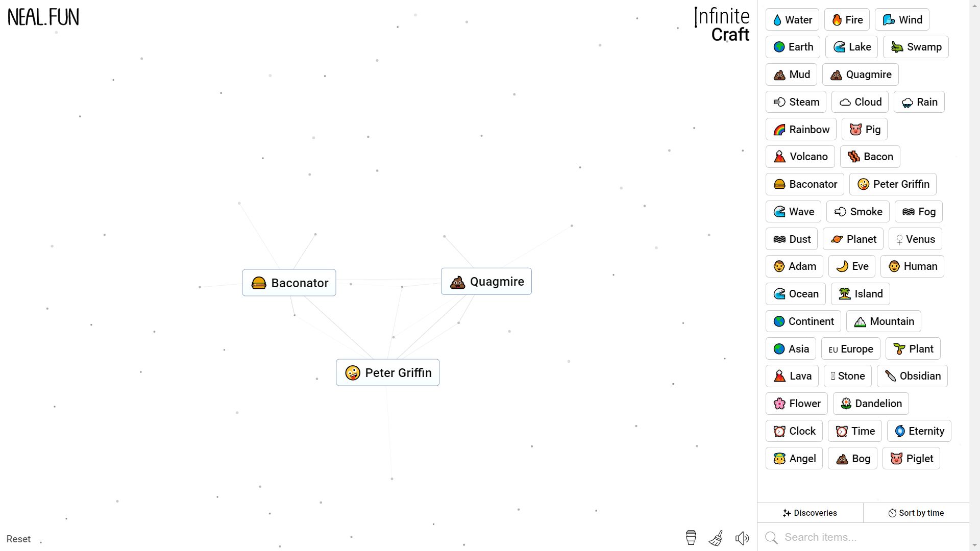Click the Reset button
Image resolution: width=980 pixels, height=551 pixels.
click(x=18, y=539)
